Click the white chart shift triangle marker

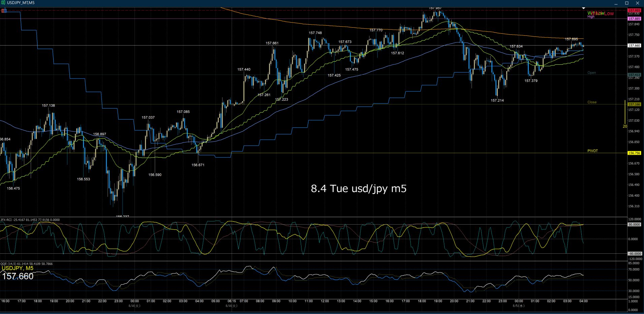pyautogui.click(x=583, y=8)
